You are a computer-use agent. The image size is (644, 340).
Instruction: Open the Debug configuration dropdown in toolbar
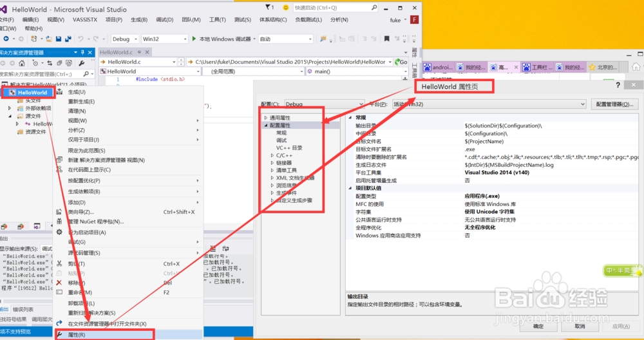[x=126, y=39]
